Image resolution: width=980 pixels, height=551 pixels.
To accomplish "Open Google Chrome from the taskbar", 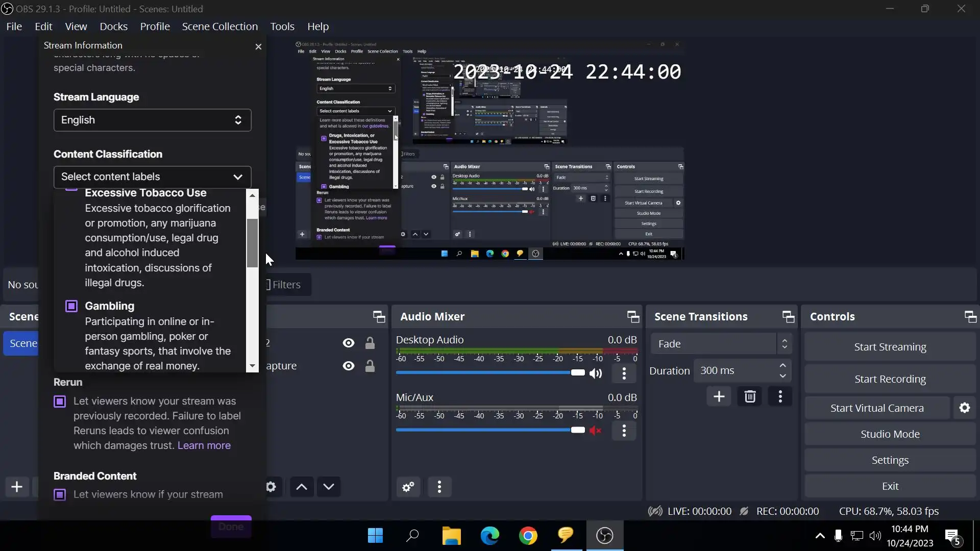I will [528, 536].
